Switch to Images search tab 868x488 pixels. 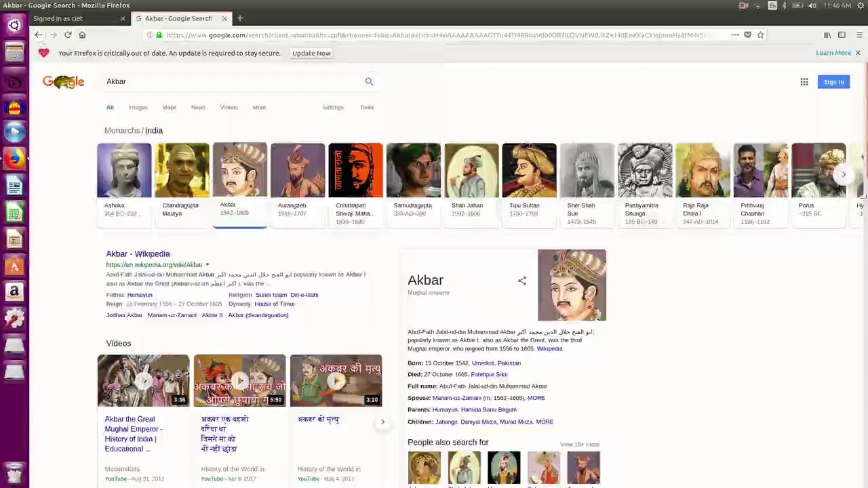(138, 107)
